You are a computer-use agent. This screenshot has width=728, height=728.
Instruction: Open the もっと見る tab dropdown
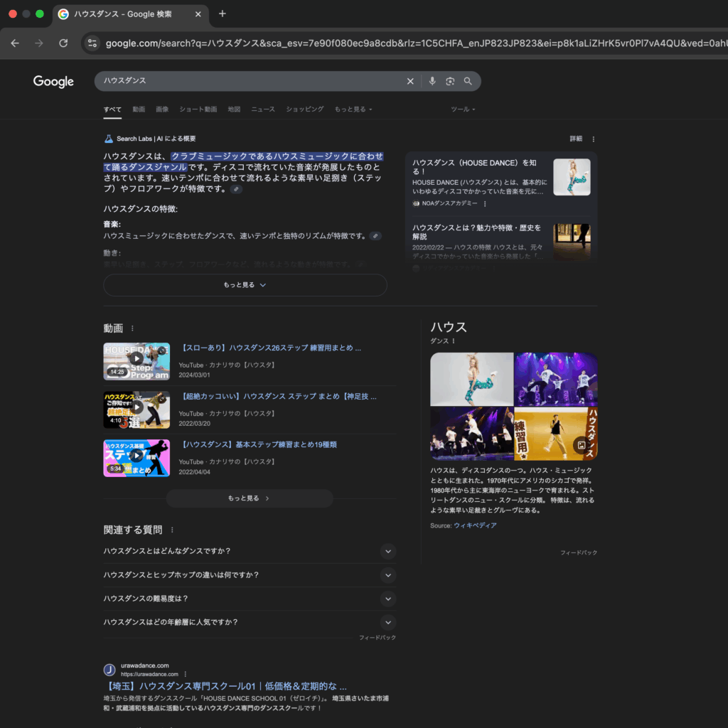tap(353, 109)
